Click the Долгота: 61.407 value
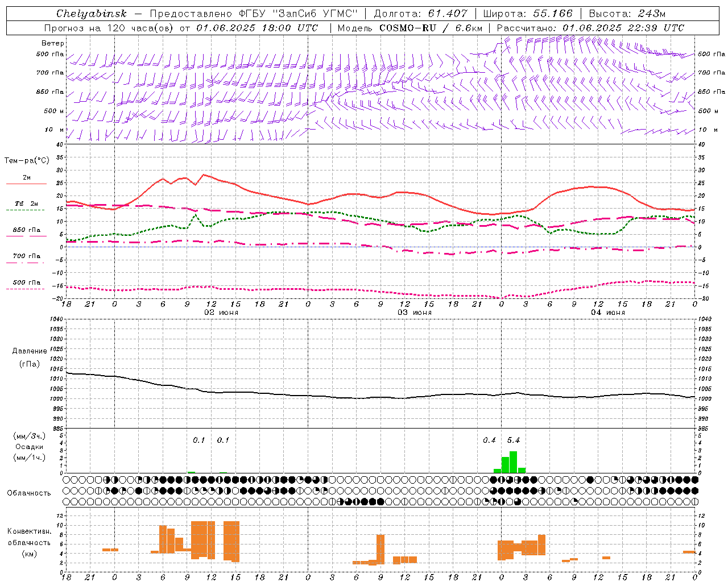The width and height of the screenshot is (728, 582). [420, 14]
